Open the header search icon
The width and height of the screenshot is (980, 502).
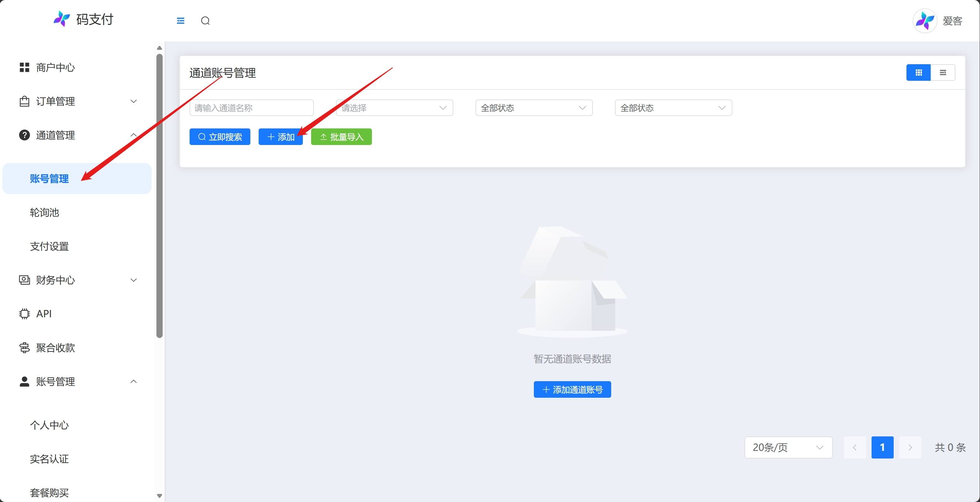coord(205,20)
